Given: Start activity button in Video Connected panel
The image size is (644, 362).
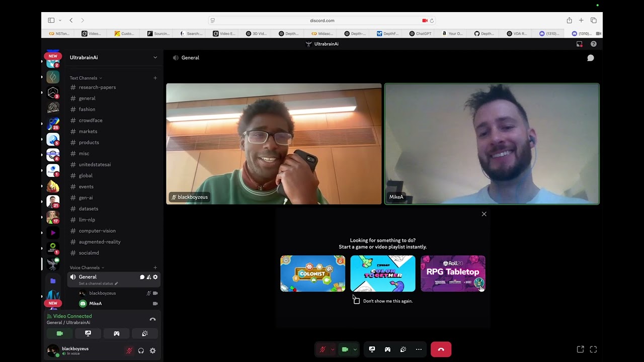Looking at the screenshot, I should [116, 333].
